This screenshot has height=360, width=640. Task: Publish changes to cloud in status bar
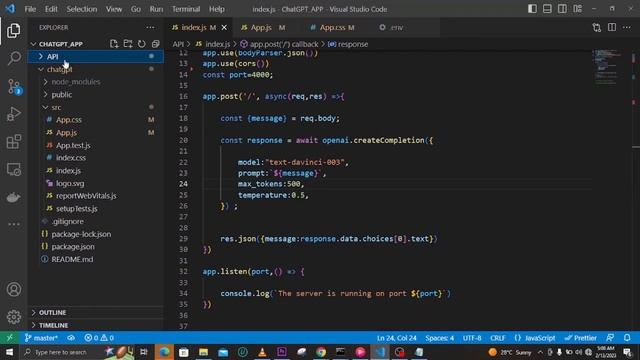[71, 338]
